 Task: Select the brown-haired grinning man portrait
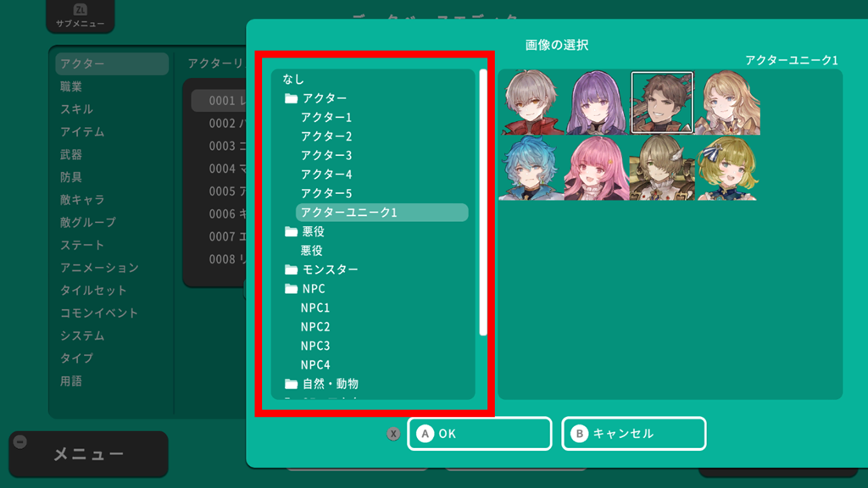click(662, 103)
